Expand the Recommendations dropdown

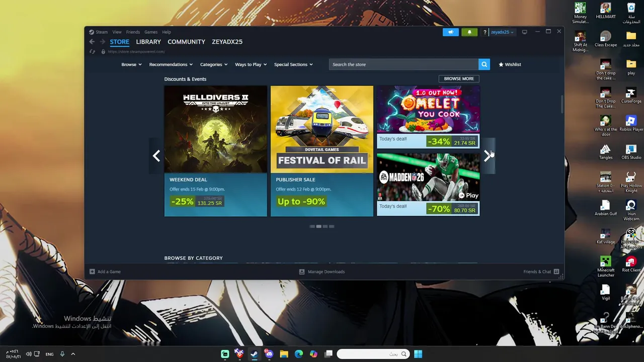[171, 64]
